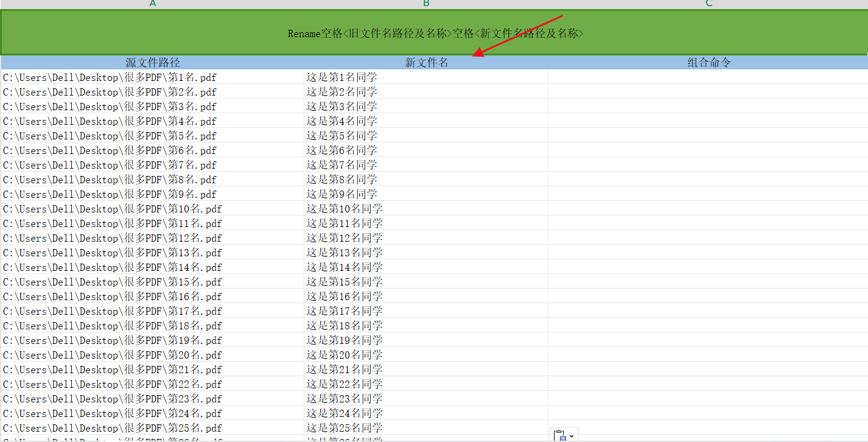Select path cell ending in 第16名.pdf

coord(153,296)
